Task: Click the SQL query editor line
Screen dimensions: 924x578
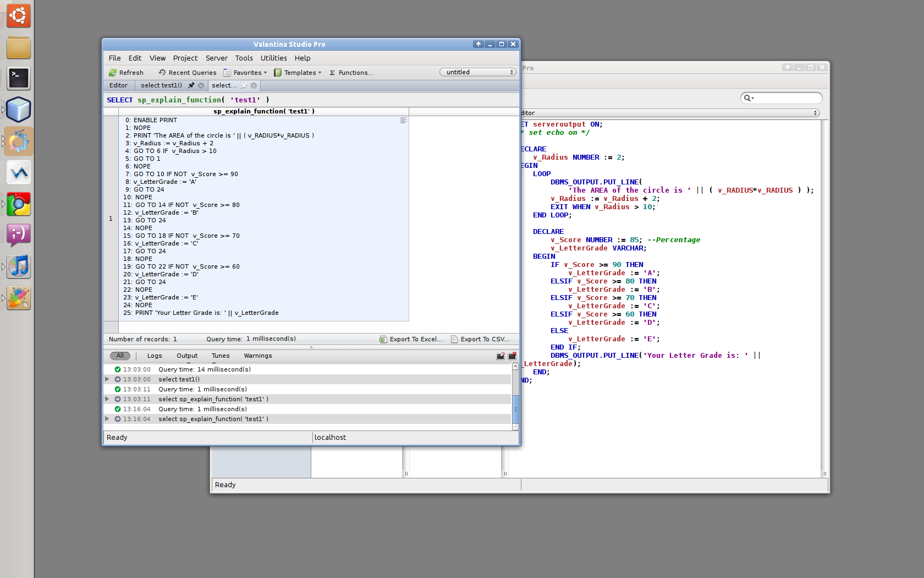Action: click(x=311, y=100)
